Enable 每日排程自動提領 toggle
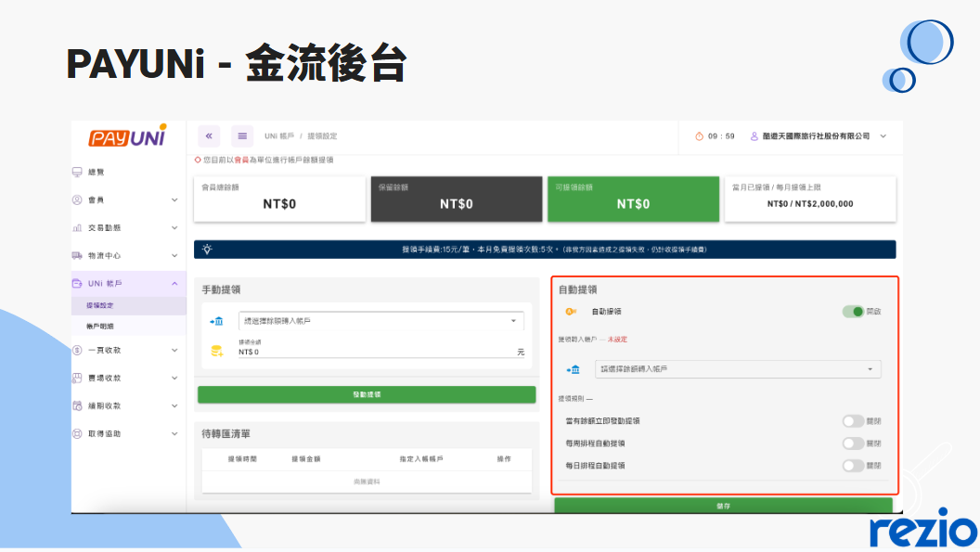Image resolution: width=980 pixels, height=552 pixels. [853, 466]
